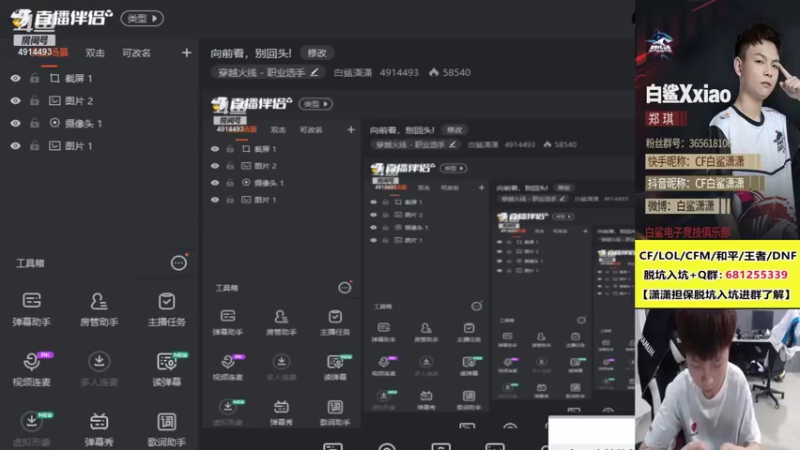800x450 pixels.
Task: Click plus icon in first nested preview
Action: pyautogui.click(x=351, y=130)
